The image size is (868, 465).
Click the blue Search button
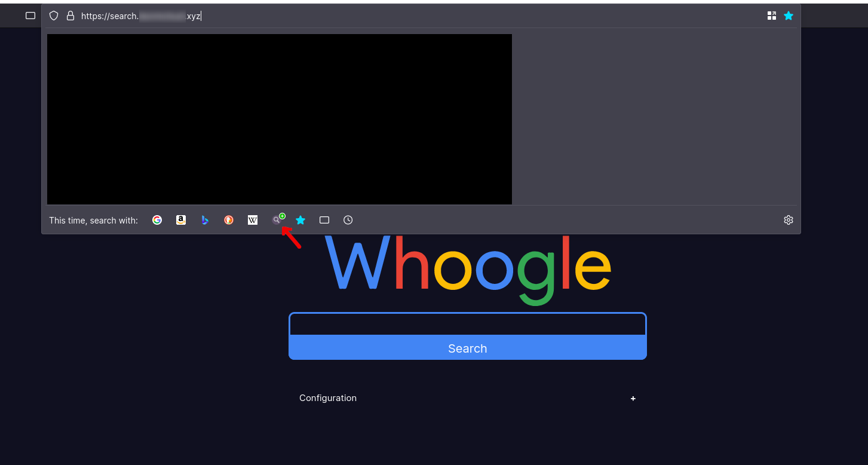pos(468,348)
